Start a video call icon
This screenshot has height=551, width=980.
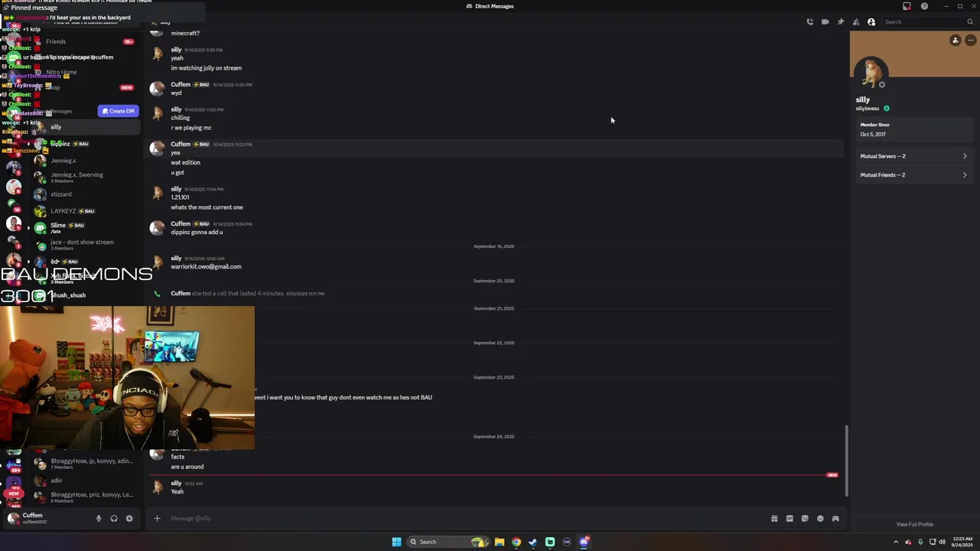(x=825, y=22)
